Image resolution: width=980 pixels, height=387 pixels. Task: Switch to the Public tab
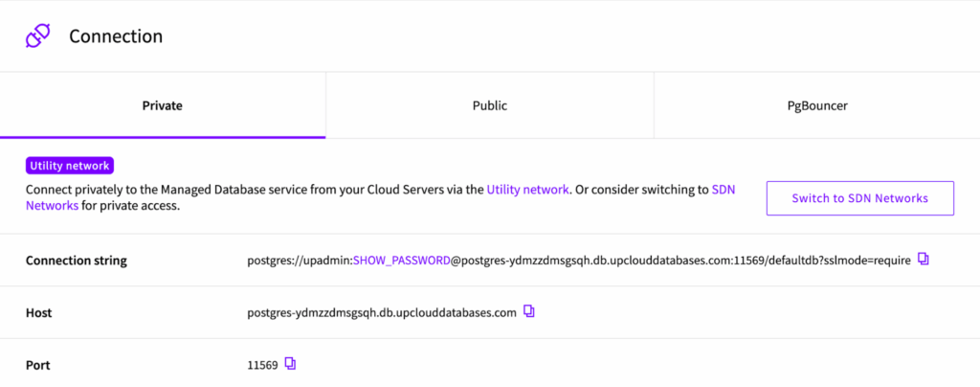490,105
